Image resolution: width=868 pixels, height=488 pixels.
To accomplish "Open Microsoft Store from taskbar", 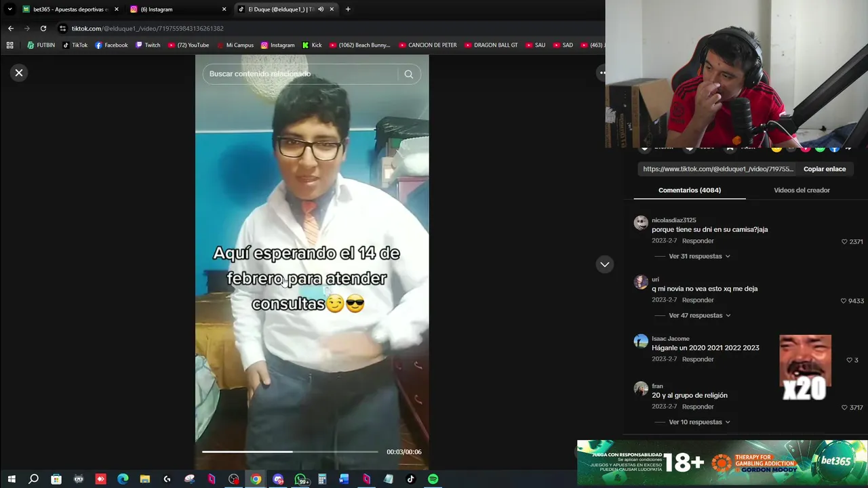I will click(56, 479).
